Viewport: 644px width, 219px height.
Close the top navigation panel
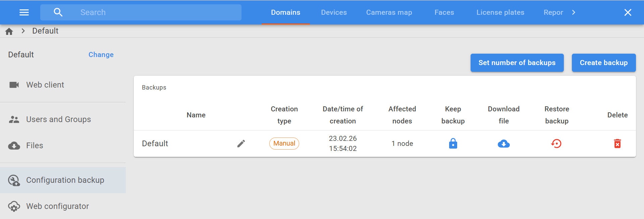click(628, 12)
